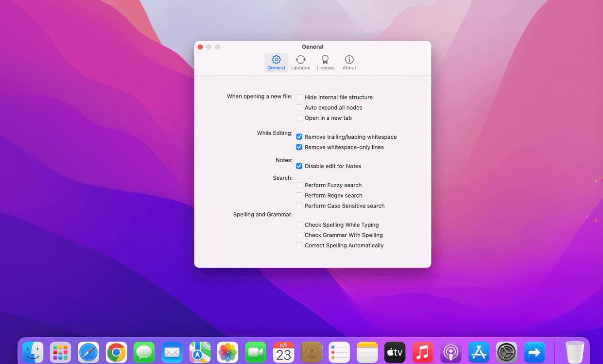The width and height of the screenshot is (603, 364).
Task: Turn on Perform Fuzzy search
Action: (x=299, y=185)
